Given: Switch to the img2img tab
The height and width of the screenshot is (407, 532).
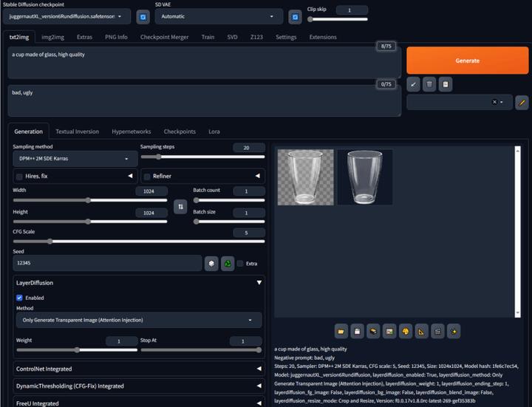Looking at the screenshot, I should 52,37.
